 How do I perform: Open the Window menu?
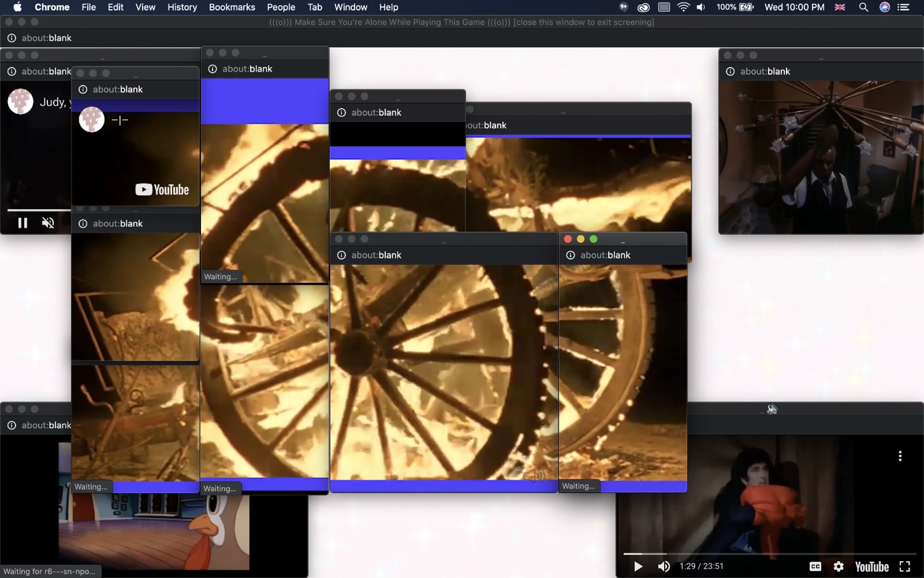tap(351, 7)
